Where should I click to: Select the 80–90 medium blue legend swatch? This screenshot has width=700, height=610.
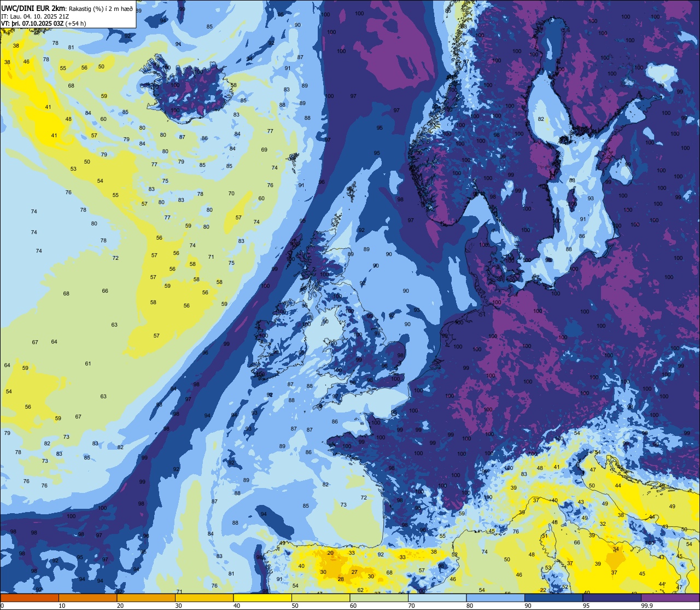[x=495, y=597]
